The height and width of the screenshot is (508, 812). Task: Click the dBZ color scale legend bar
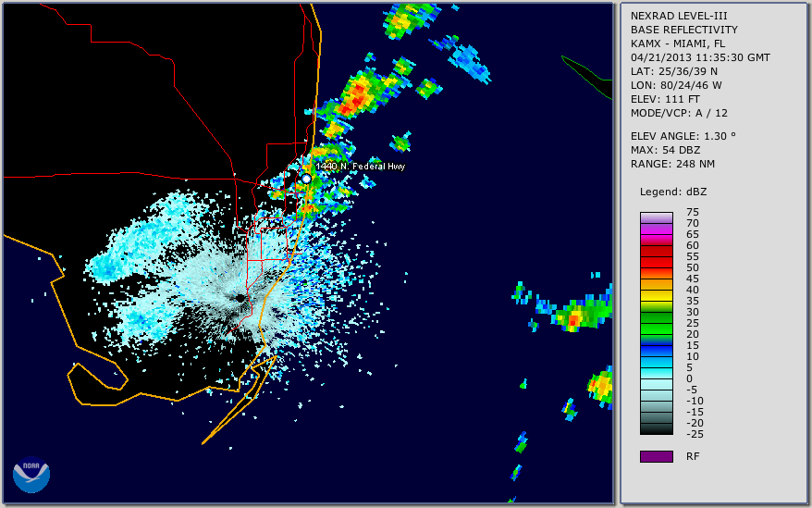coord(656,324)
